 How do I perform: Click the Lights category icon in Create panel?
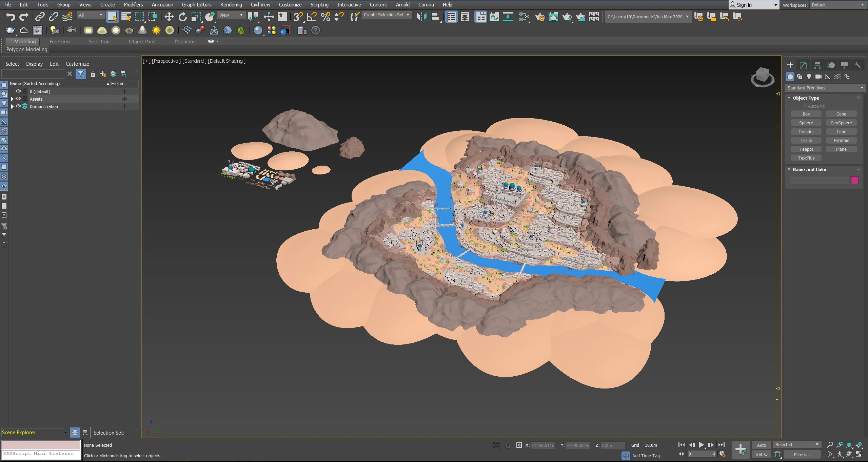pyautogui.click(x=809, y=77)
